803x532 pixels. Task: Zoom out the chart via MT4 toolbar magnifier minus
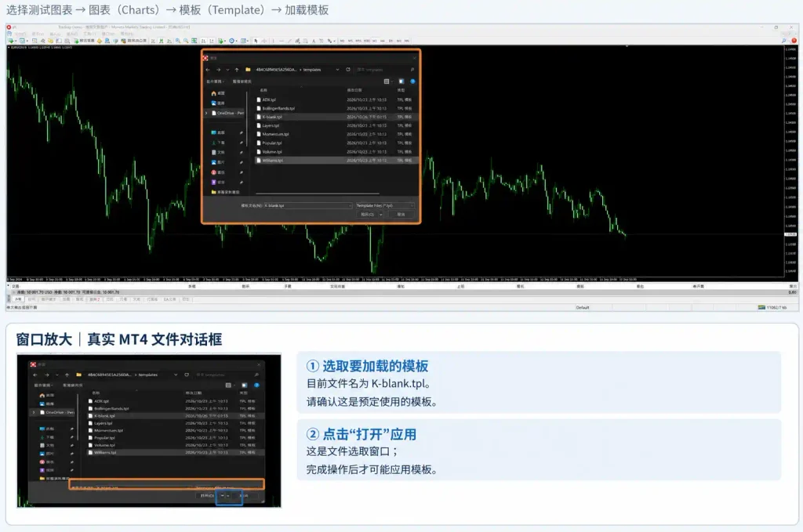coord(185,41)
